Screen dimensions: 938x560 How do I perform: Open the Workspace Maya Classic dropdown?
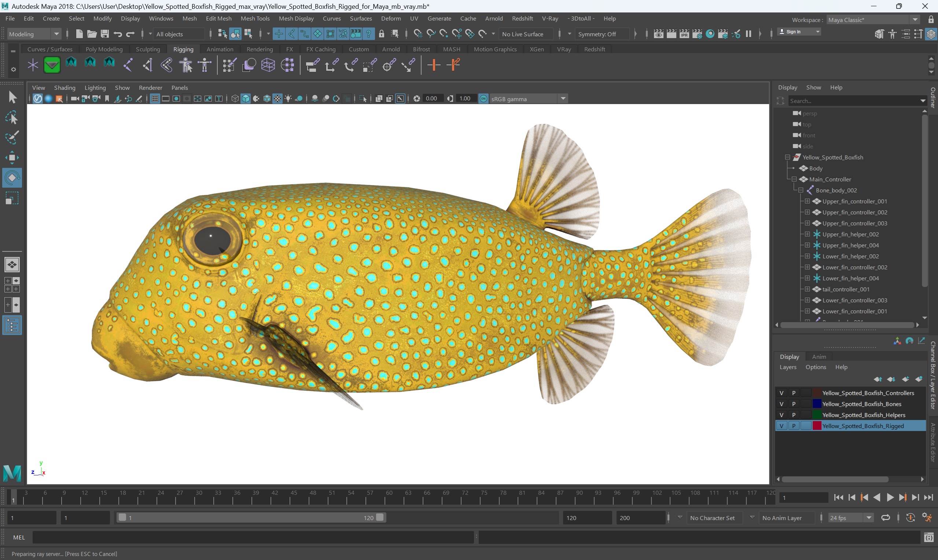873,20
